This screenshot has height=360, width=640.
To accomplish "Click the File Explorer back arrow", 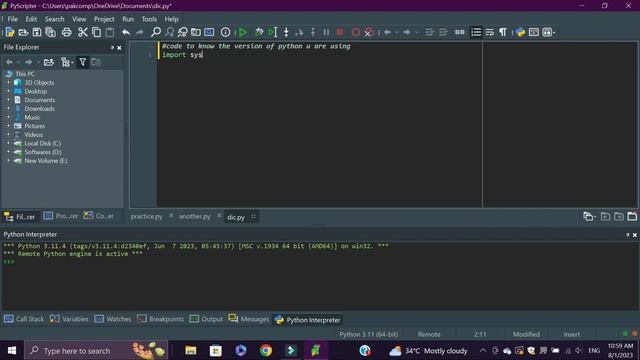I will point(9,62).
